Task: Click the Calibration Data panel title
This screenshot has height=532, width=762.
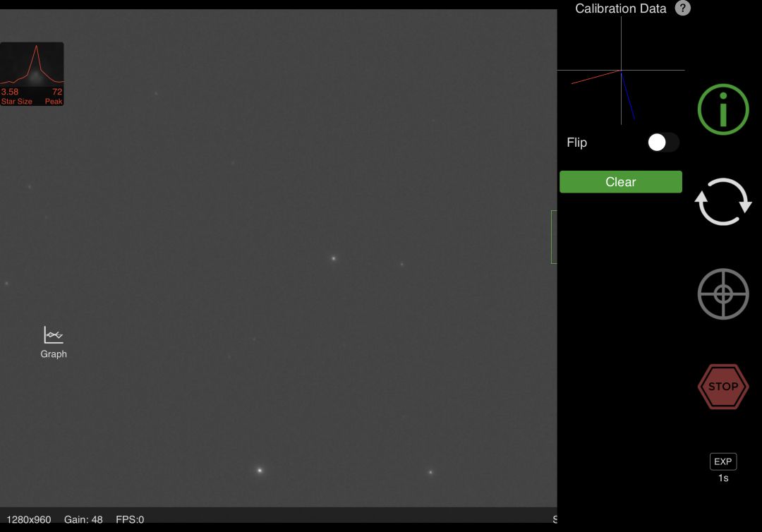Action: coord(620,8)
